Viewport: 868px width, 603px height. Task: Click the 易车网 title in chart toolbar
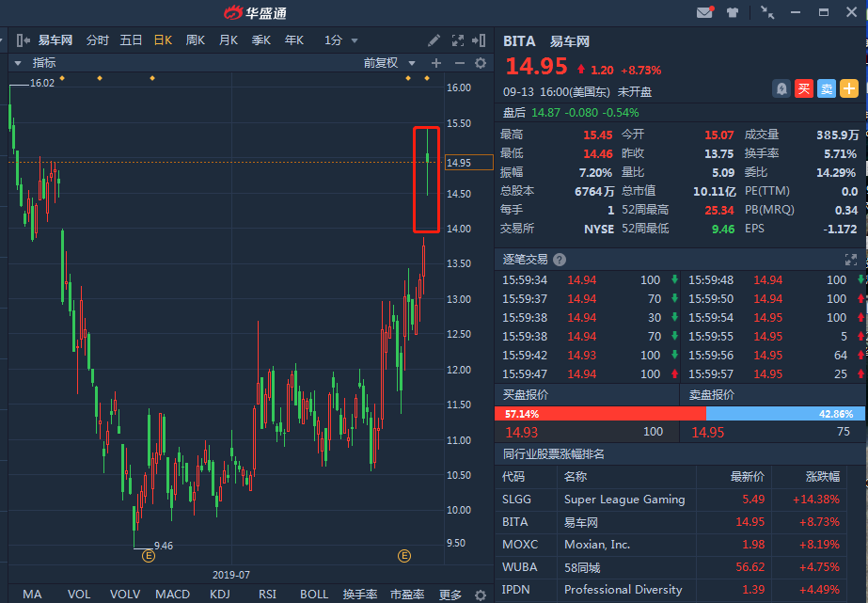point(55,40)
